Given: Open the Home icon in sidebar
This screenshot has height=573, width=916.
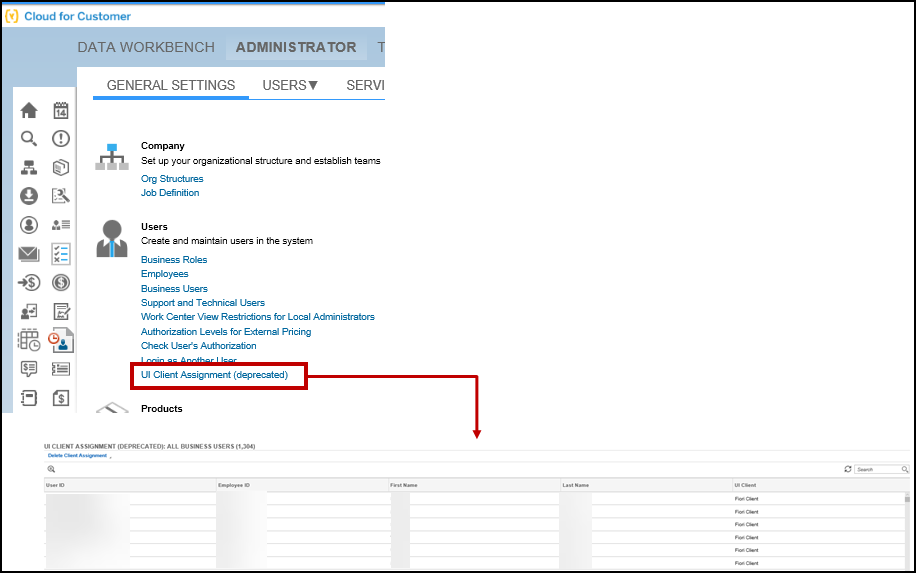Looking at the screenshot, I should pos(29,110).
